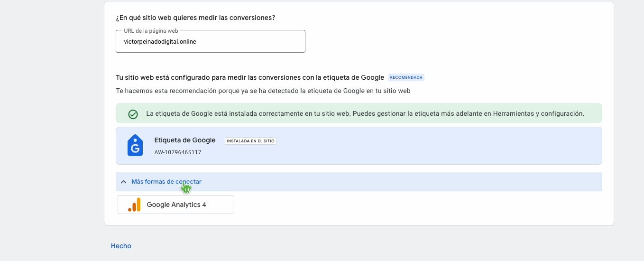The height and width of the screenshot is (261, 644).
Task: Toggle the "Más formas de conectar" label
Action: click(166, 182)
